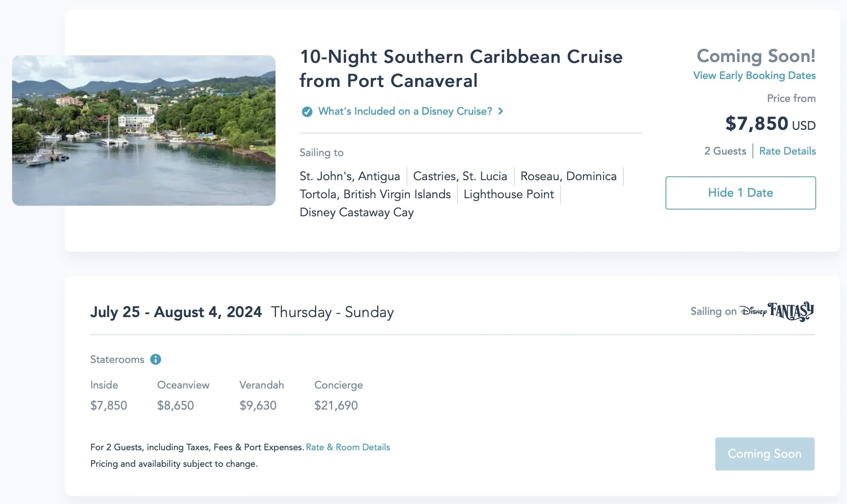Screen dimensions: 847x504
Task: Open Rate & Room Details link
Action: point(347,447)
